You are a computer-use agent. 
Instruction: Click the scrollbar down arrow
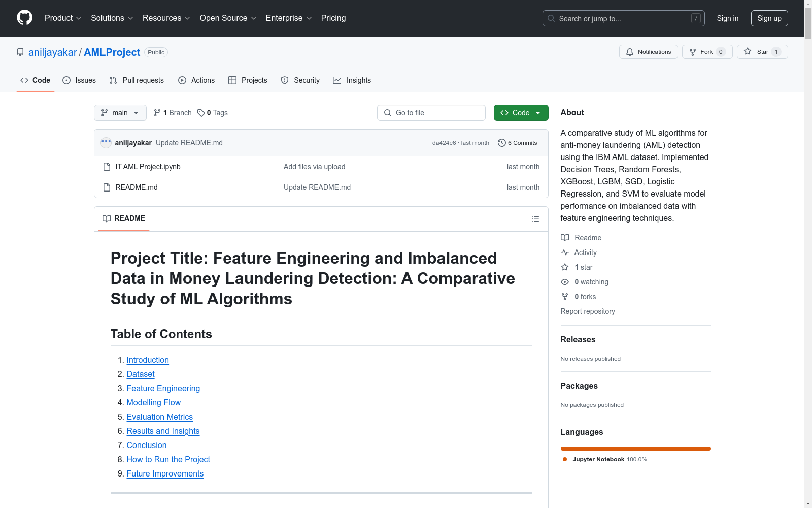coord(808,504)
